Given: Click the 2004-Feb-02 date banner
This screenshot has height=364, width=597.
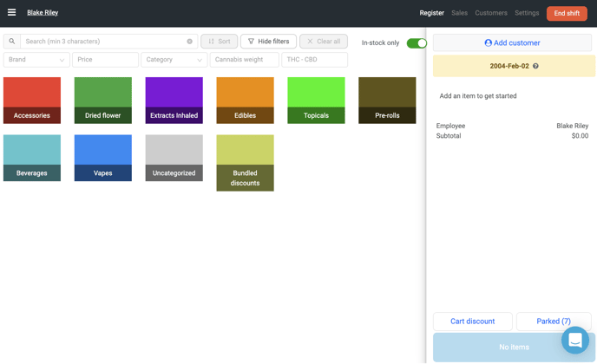Looking at the screenshot, I should pyautogui.click(x=514, y=66).
